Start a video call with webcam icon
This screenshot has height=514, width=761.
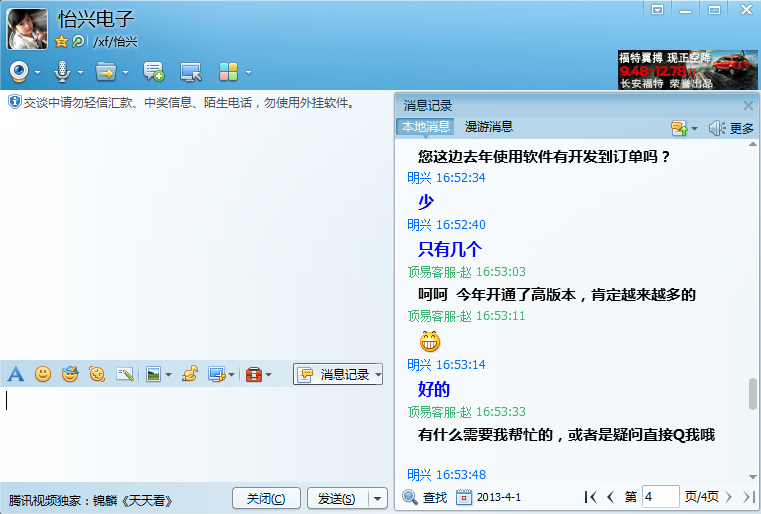(19, 71)
